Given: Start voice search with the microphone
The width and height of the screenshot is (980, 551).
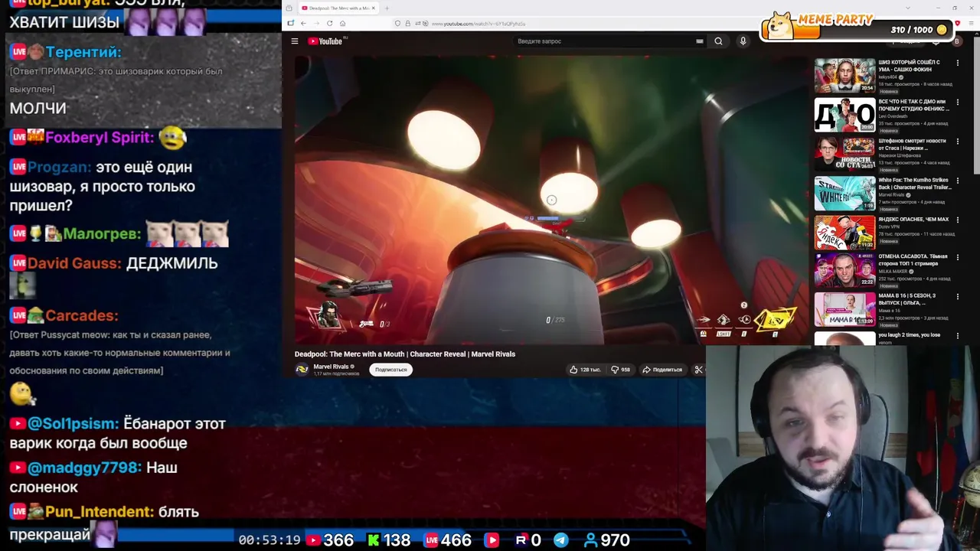Looking at the screenshot, I should (x=743, y=41).
